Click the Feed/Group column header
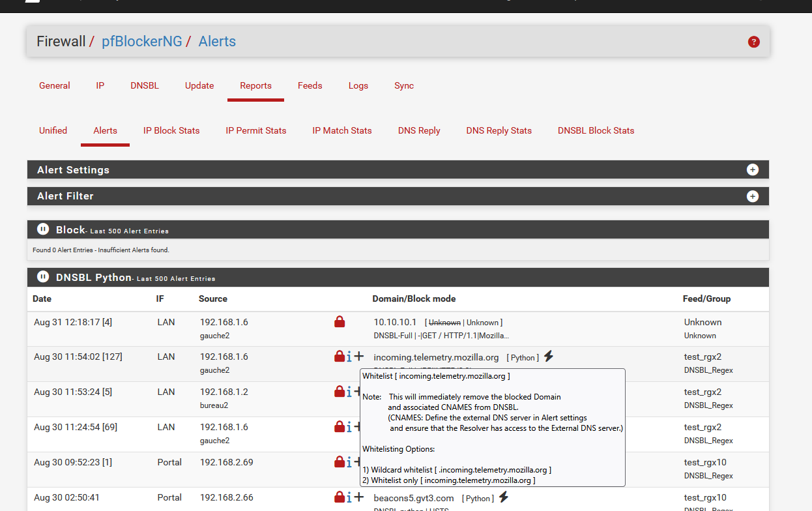Screen dimensions: 812x511 point(707,299)
